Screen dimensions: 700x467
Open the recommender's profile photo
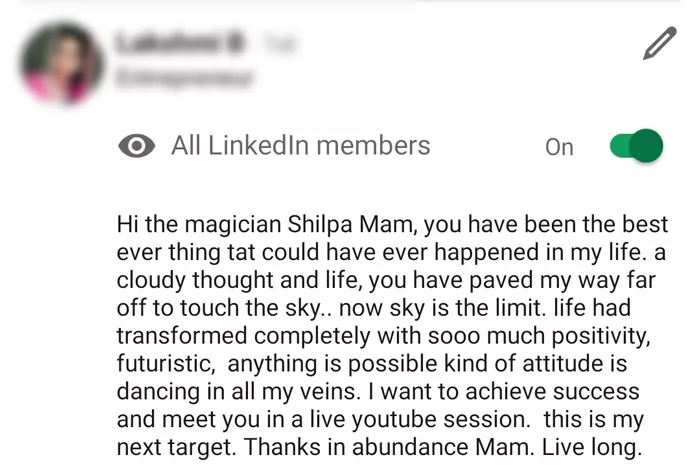(x=62, y=63)
